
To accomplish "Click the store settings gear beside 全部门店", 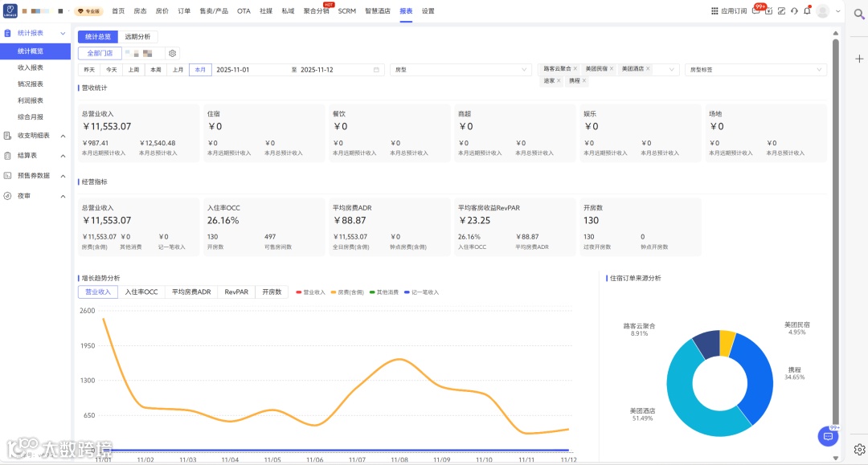I will [172, 54].
